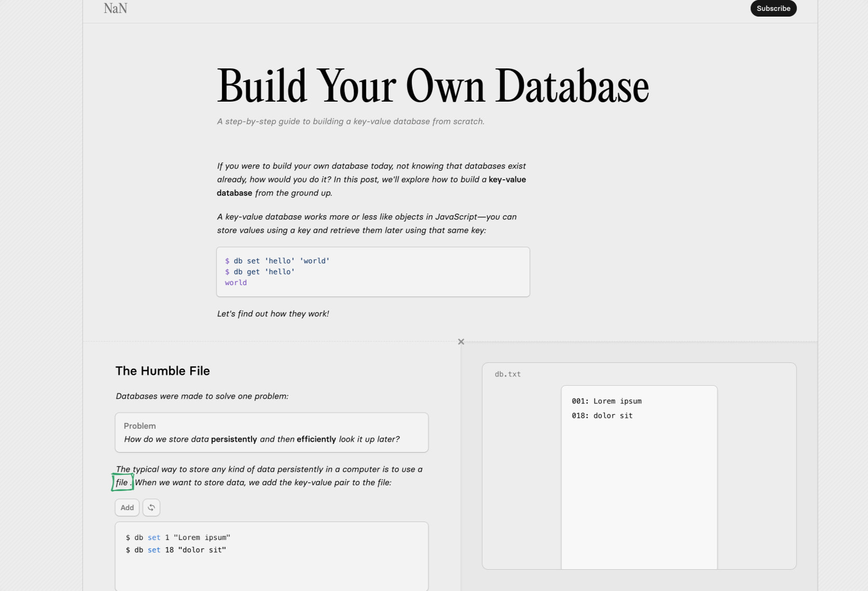
Task: Click the text 'Let's find out how they work!'
Action: (x=273, y=314)
